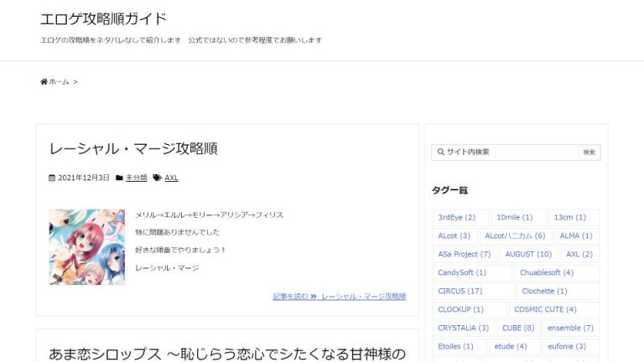This screenshot has height=362, width=644.
Task: Select the CIRCUS (17) tag
Action: [460, 292]
